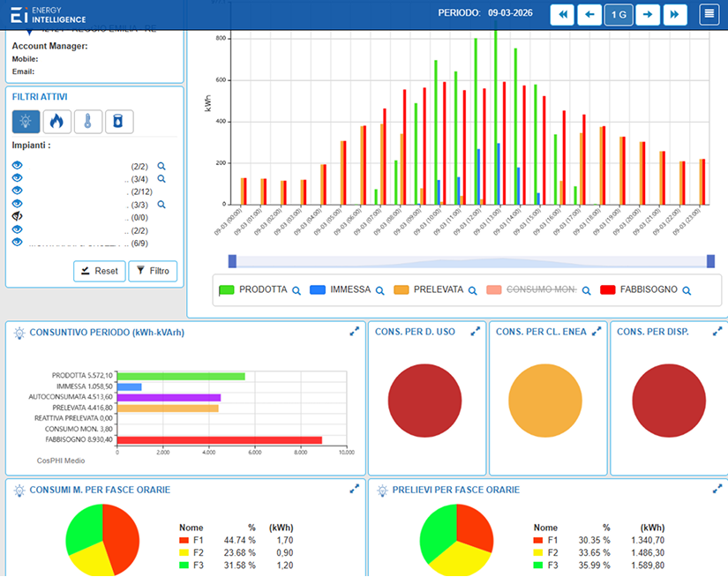This screenshot has width=728, height=577.
Task: Go to the next period with the right arrow
Action: pyautogui.click(x=648, y=15)
